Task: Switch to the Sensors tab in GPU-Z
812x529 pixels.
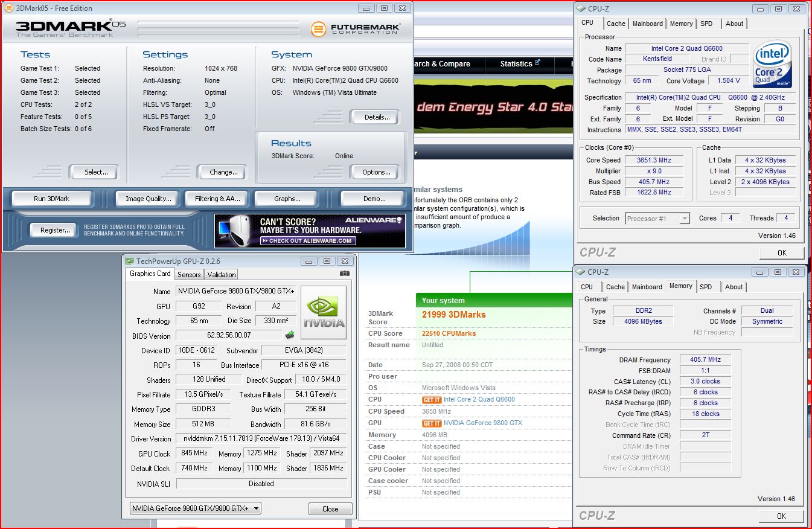Action: point(189,274)
